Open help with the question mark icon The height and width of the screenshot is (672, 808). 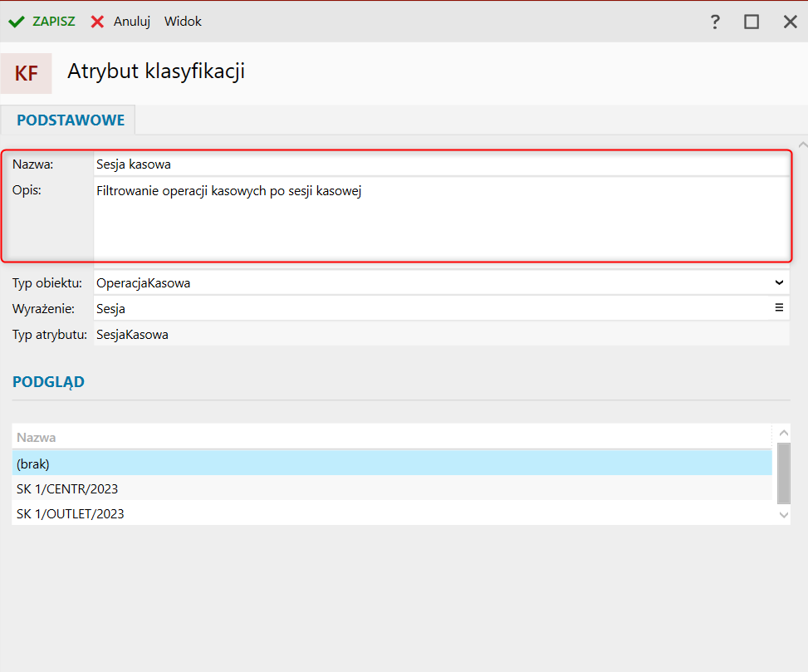click(715, 22)
